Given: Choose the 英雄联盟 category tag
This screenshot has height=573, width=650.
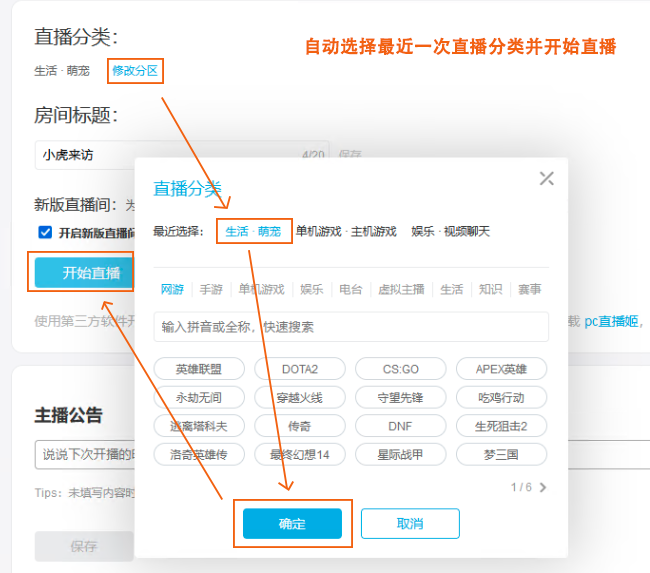Looking at the screenshot, I should point(198,369).
